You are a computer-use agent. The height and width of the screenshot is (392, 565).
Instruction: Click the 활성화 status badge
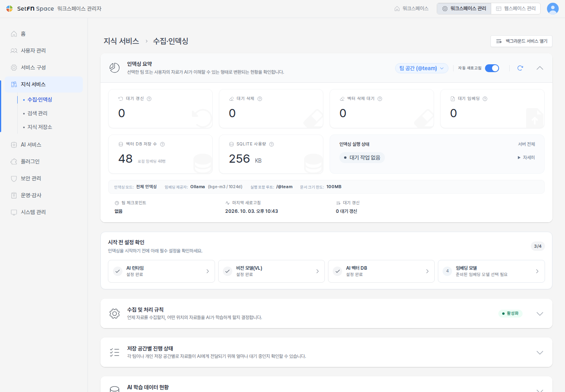tap(510, 313)
